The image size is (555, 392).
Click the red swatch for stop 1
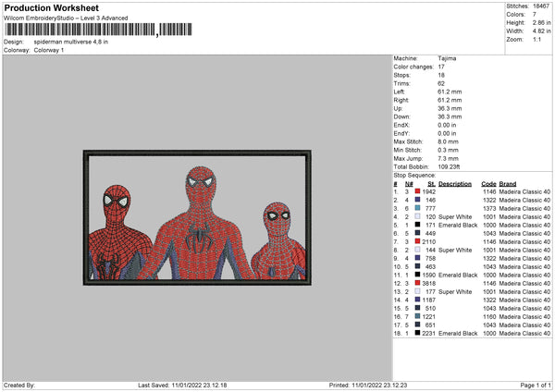(418, 190)
